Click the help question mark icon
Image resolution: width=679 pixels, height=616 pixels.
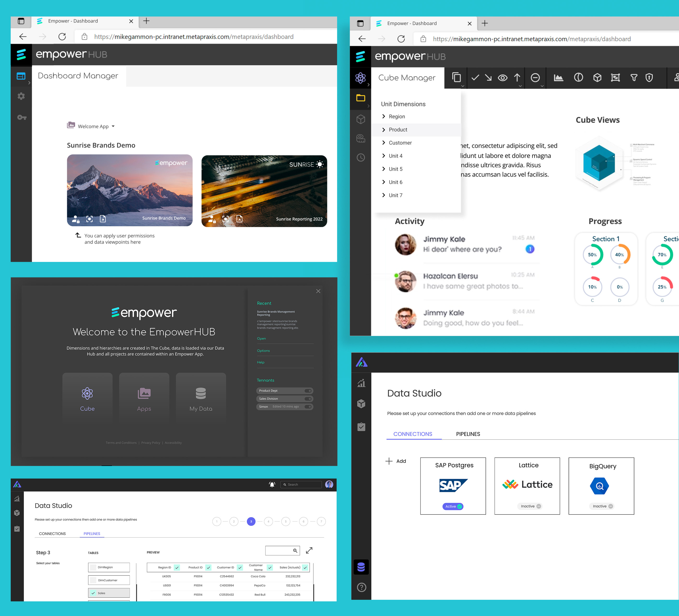point(361,587)
